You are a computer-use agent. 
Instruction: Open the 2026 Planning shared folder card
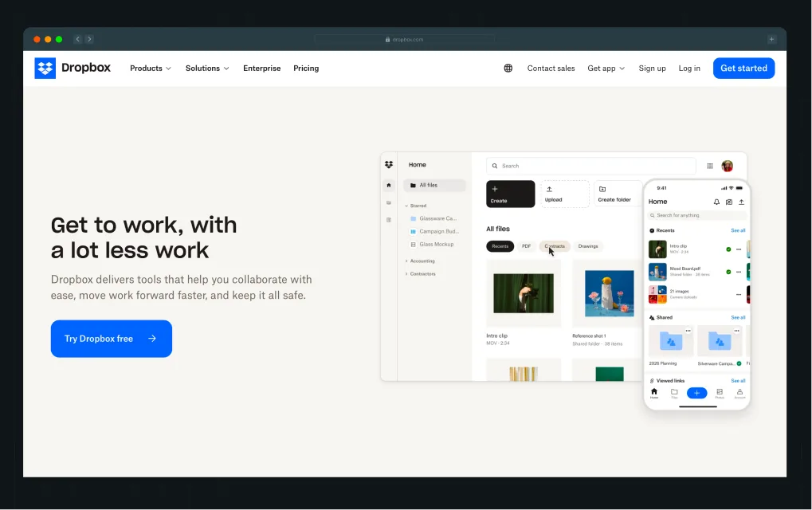(x=671, y=342)
